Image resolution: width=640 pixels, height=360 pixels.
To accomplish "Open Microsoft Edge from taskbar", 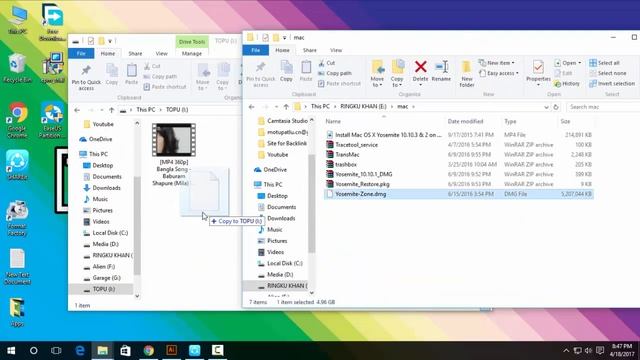I will pyautogui.click(x=80, y=351).
